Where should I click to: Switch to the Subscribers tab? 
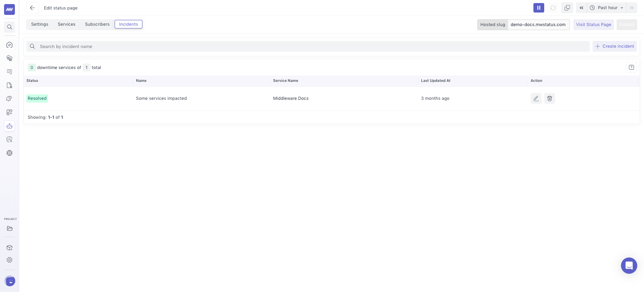97,24
